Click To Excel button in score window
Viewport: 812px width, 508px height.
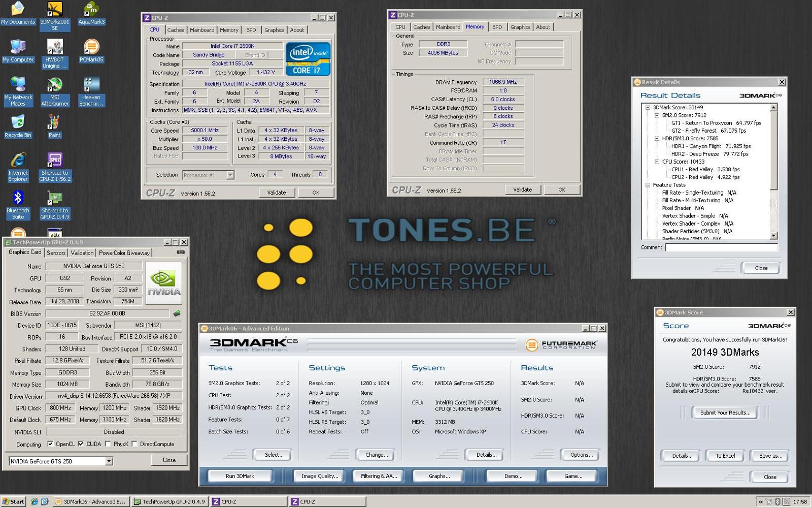[725, 456]
